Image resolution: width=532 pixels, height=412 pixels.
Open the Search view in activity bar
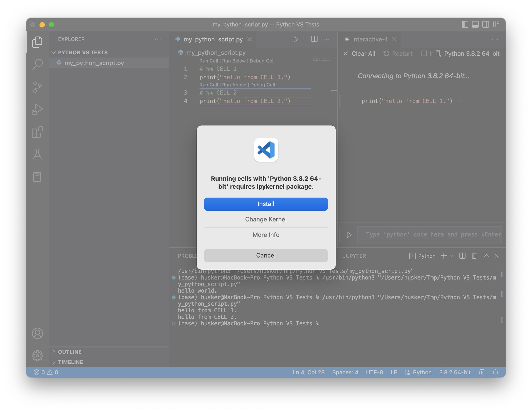[37, 65]
